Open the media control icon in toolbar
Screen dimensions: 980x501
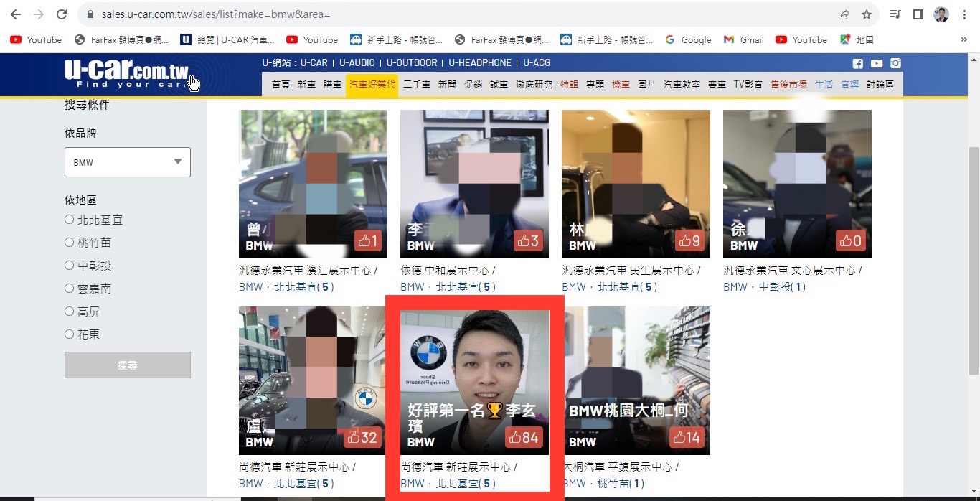(895, 14)
